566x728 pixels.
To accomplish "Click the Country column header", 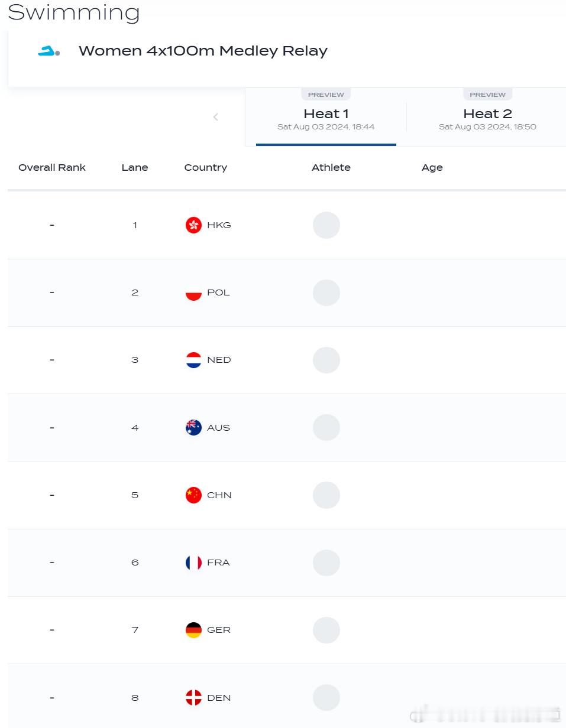I will coord(206,167).
